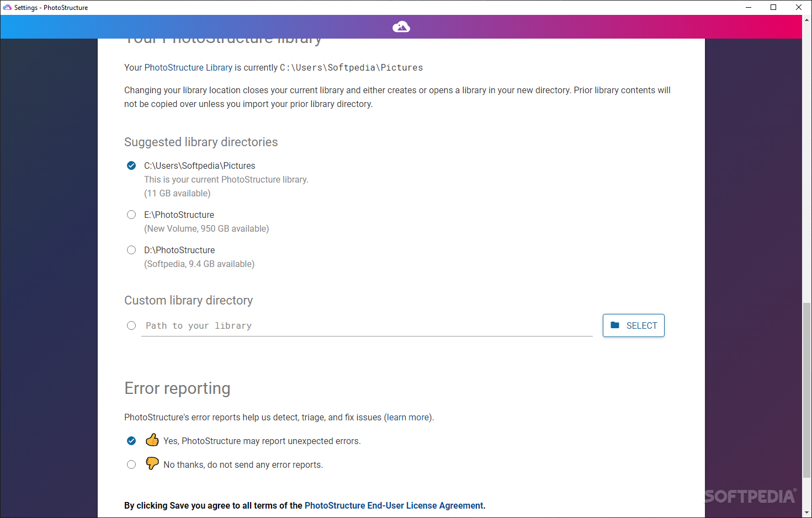812x518 pixels.
Task: Click the thumbs-up emoji icon
Action: coord(152,440)
